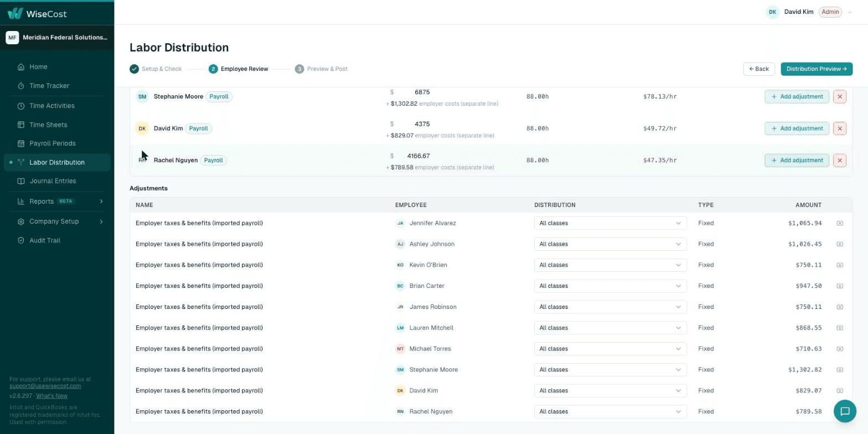The width and height of the screenshot is (868, 434).
Task: Open distribution dropdown for Rachel Nguyen adjustment
Action: [x=611, y=412]
